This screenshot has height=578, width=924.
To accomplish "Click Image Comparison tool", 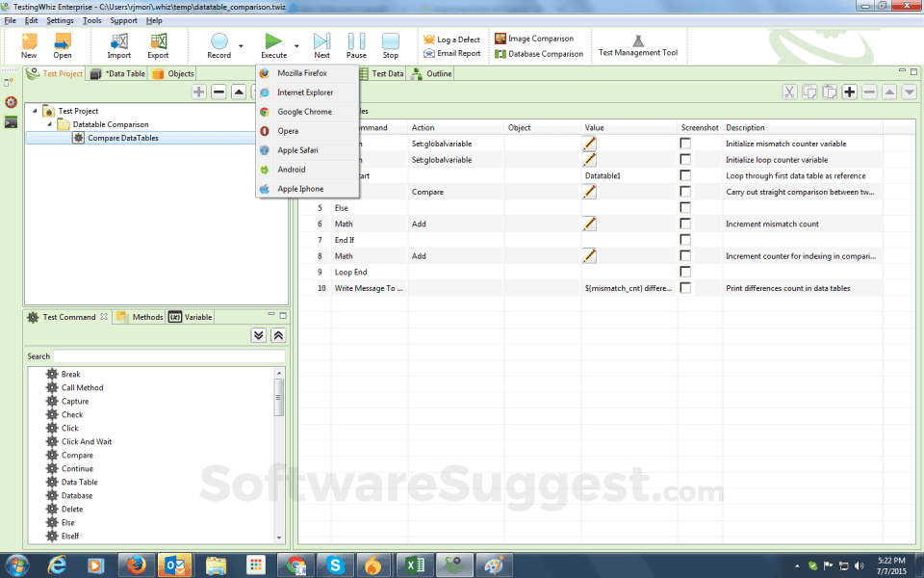I will [x=533, y=39].
